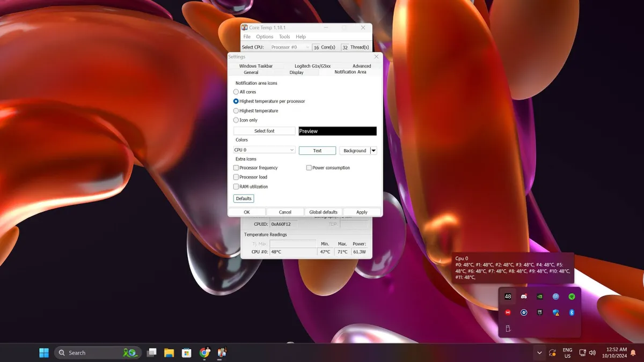This screenshot has width=644, height=362.
Task: Click the Select font button
Action: [264, 130]
